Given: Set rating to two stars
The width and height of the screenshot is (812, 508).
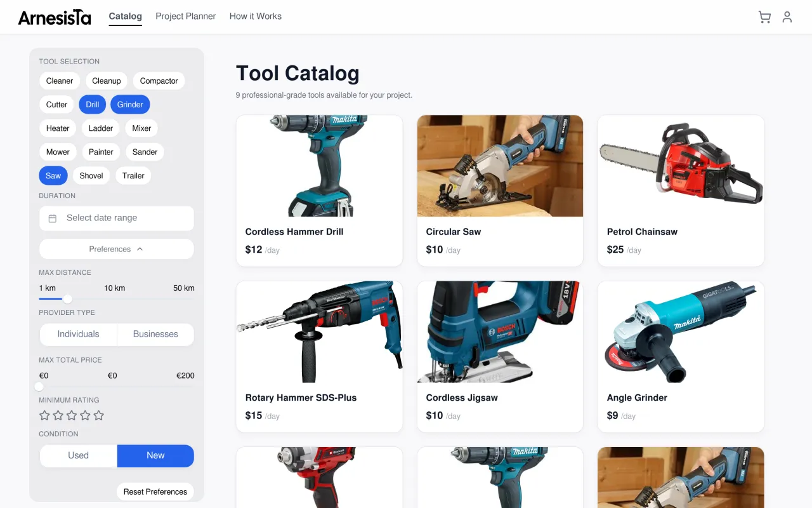Looking at the screenshot, I should click(58, 415).
